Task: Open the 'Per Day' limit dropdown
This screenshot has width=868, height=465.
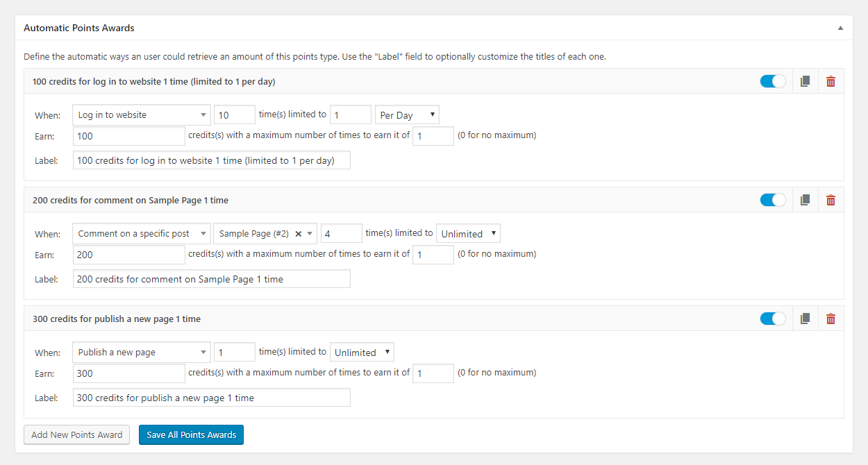Action: click(x=407, y=115)
